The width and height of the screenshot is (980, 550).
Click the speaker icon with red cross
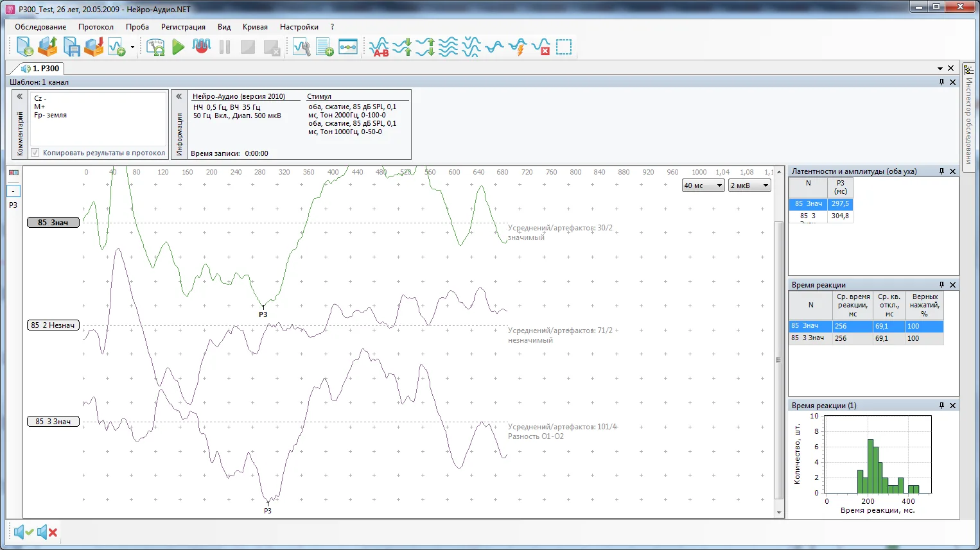(x=48, y=532)
